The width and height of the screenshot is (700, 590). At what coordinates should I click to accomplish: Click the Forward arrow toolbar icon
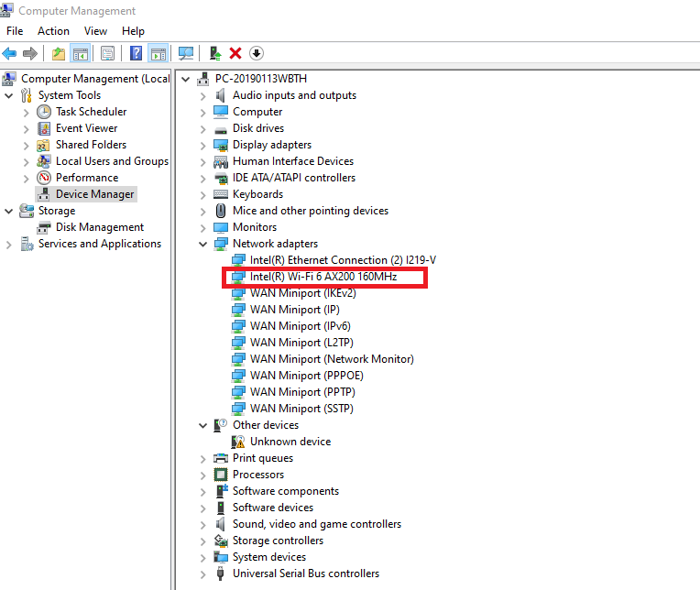(30, 53)
